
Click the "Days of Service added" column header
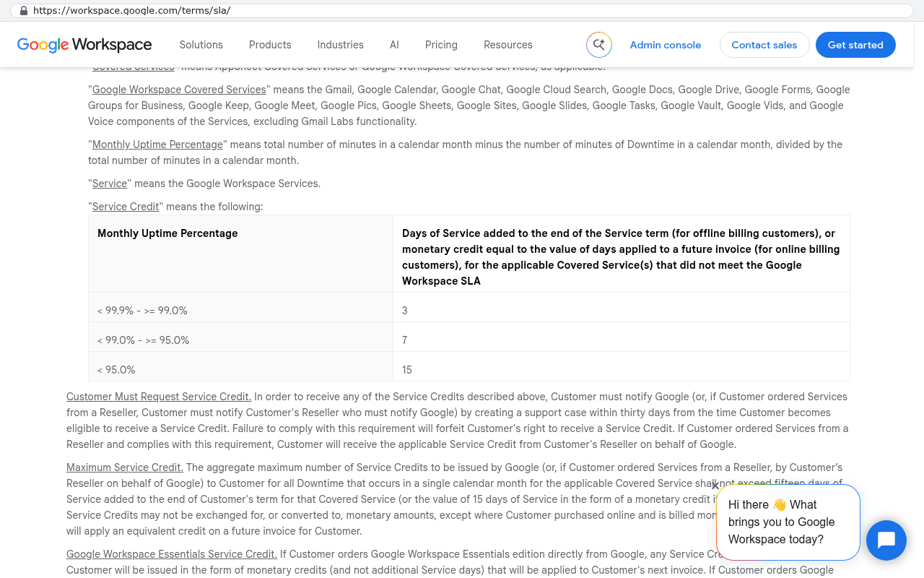tap(622, 254)
